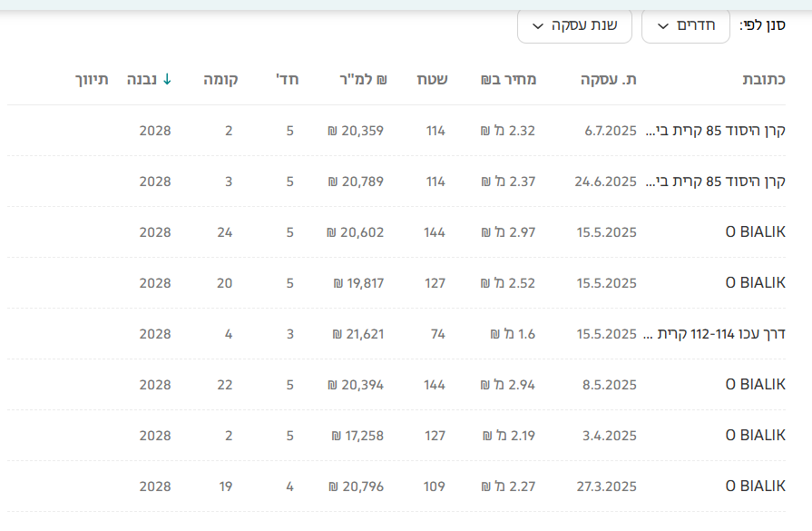The height and width of the screenshot is (531, 812).
Task: Click the chevron in the שנת עסקה filter
Action: (x=538, y=25)
